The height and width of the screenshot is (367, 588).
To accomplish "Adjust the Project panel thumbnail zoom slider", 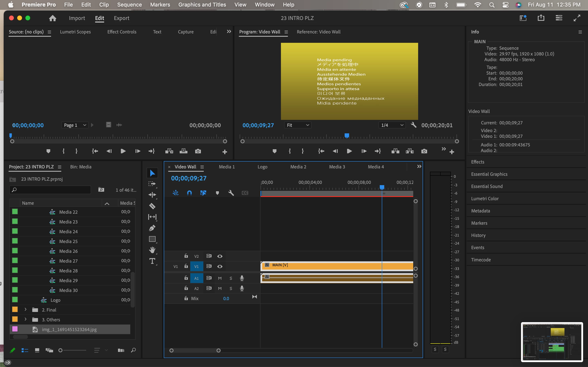I will (61, 350).
